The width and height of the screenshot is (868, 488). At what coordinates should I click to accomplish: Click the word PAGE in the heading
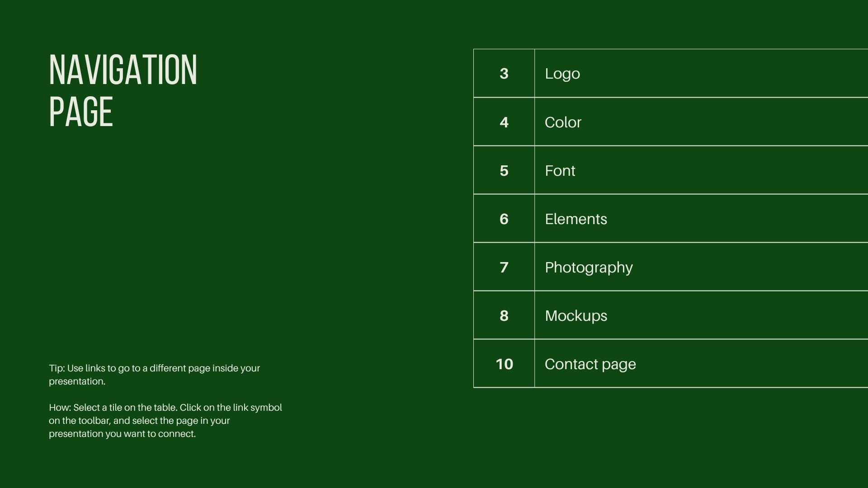(81, 112)
